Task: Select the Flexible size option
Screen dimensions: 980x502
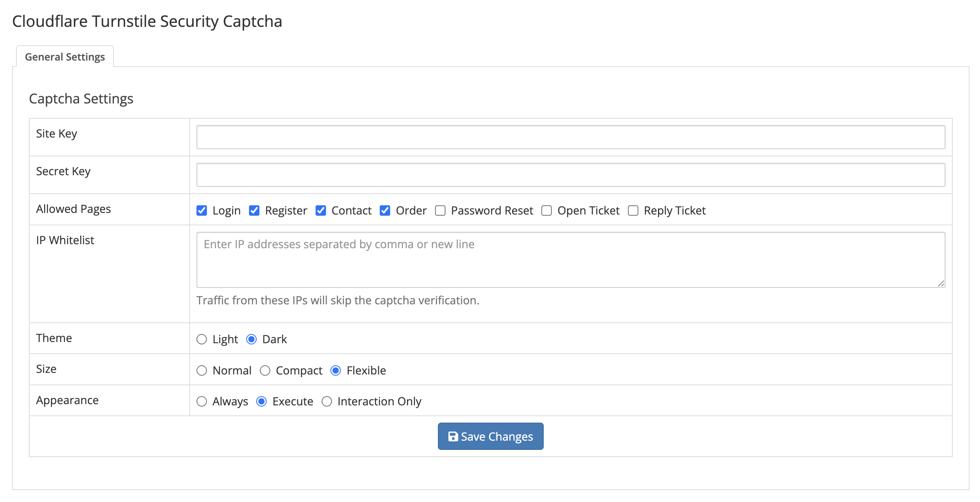Action: click(336, 370)
